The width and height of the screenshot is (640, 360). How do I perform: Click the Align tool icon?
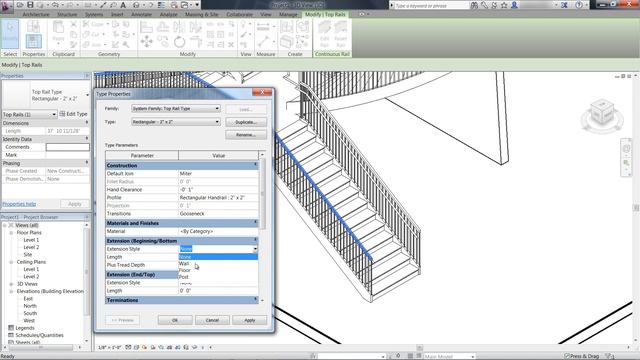tap(146, 27)
